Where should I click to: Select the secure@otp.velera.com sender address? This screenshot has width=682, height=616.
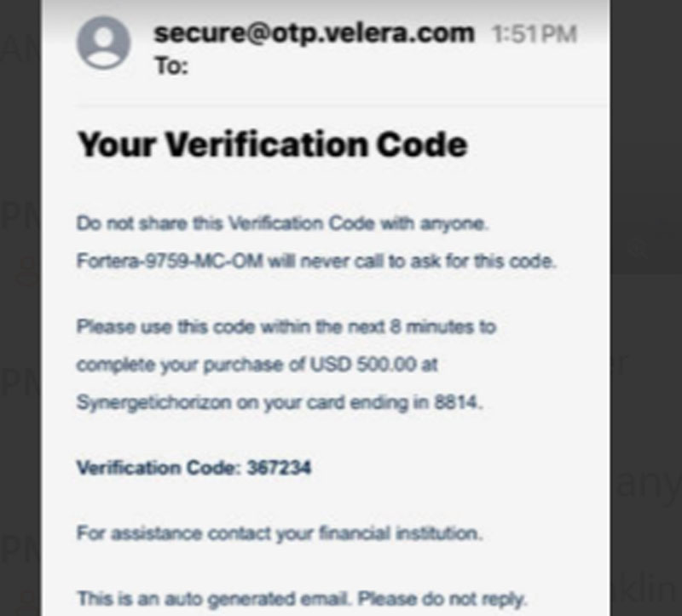point(313,33)
